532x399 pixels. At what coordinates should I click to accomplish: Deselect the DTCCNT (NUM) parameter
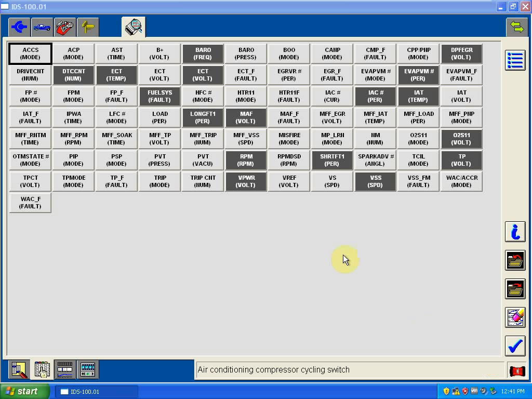click(x=73, y=75)
